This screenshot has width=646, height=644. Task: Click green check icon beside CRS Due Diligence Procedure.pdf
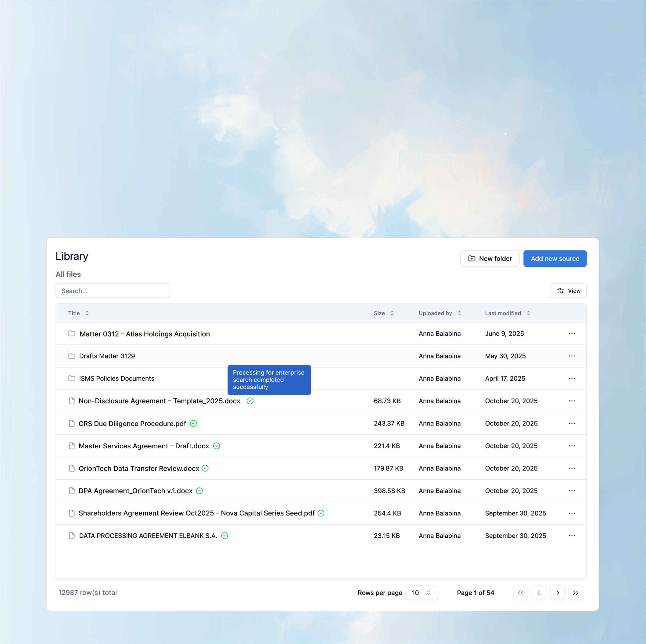pos(193,423)
